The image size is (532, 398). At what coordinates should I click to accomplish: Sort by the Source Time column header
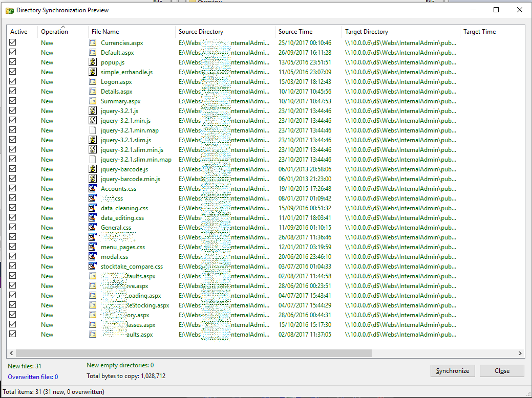point(308,32)
